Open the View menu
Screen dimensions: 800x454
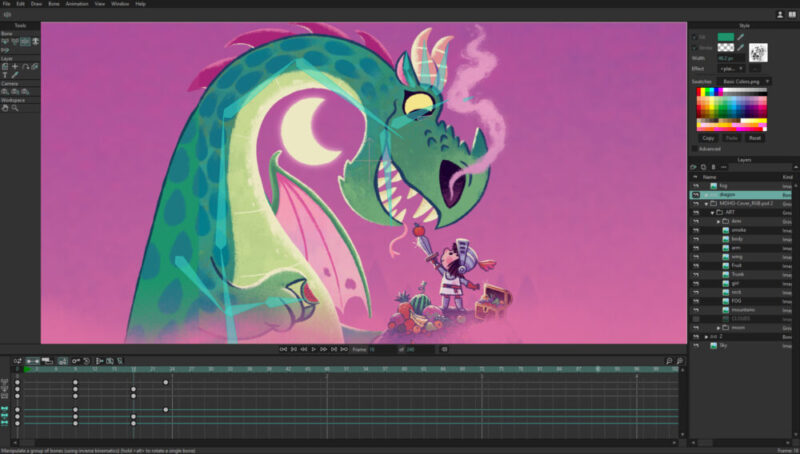[x=99, y=4]
